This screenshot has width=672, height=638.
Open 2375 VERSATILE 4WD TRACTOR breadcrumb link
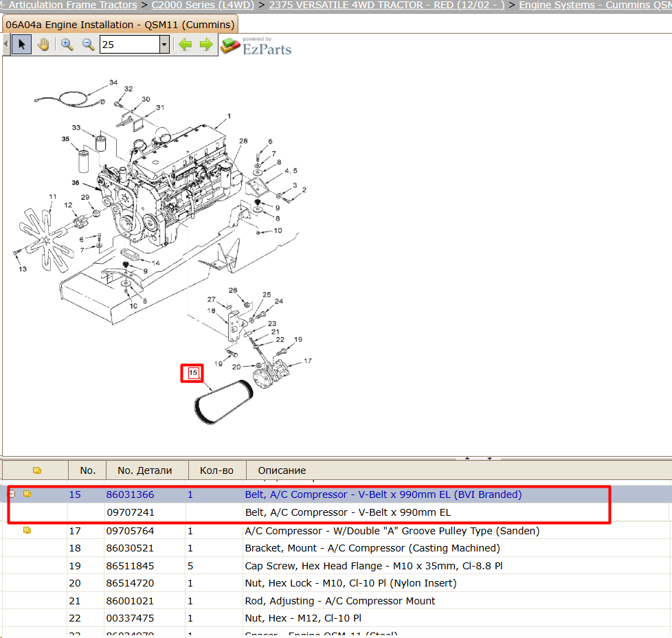click(x=387, y=5)
